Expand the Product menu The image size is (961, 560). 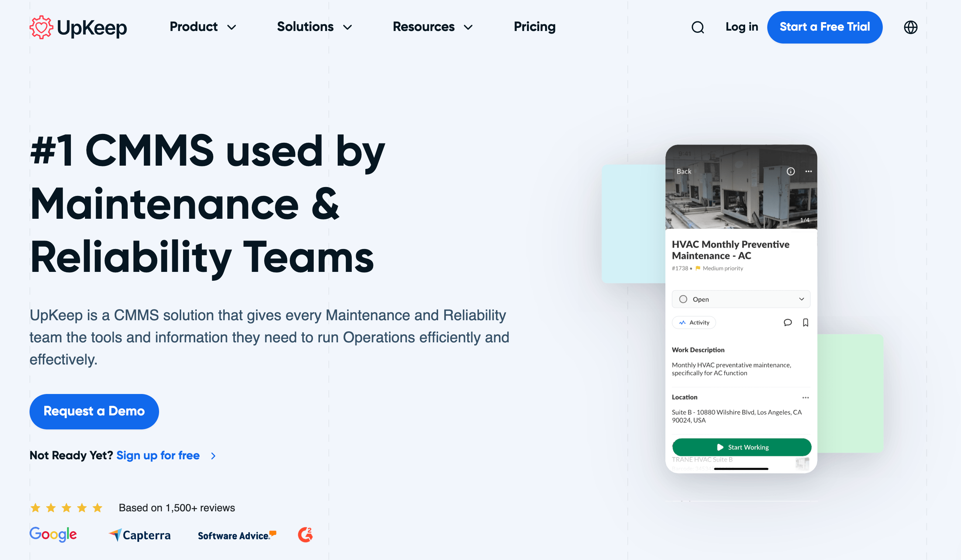[x=203, y=27]
